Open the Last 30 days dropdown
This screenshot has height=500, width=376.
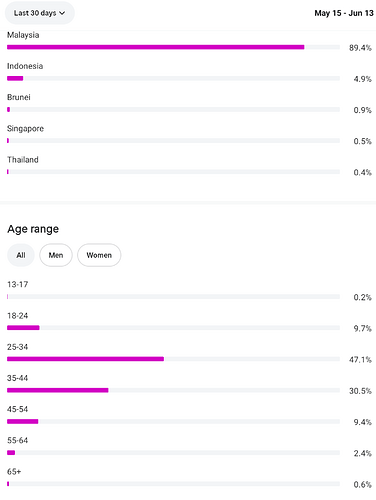click(x=40, y=13)
